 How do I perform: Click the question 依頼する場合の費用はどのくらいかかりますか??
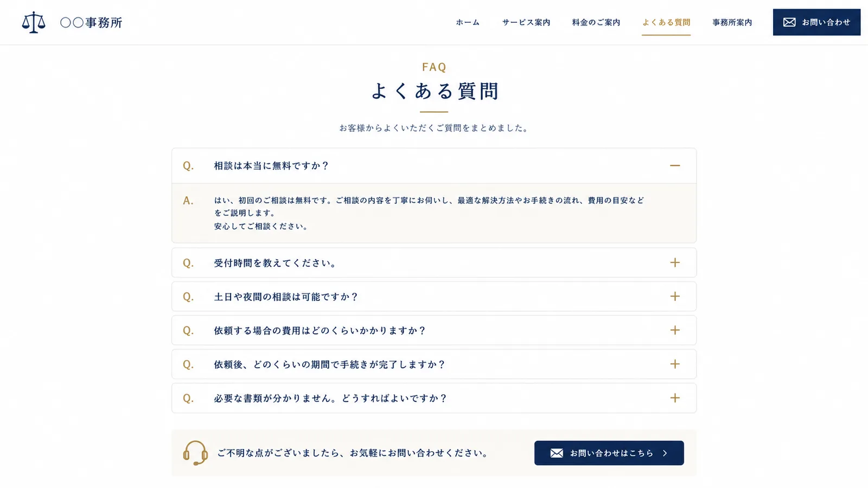tap(320, 331)
